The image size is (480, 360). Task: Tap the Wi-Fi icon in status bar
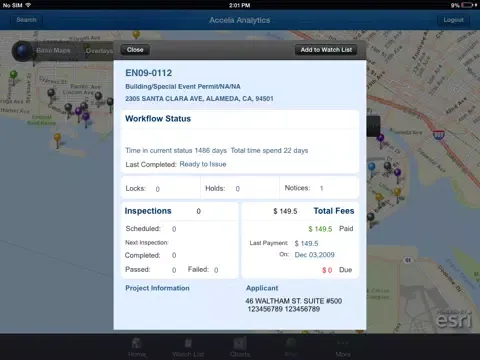point(28,5)
